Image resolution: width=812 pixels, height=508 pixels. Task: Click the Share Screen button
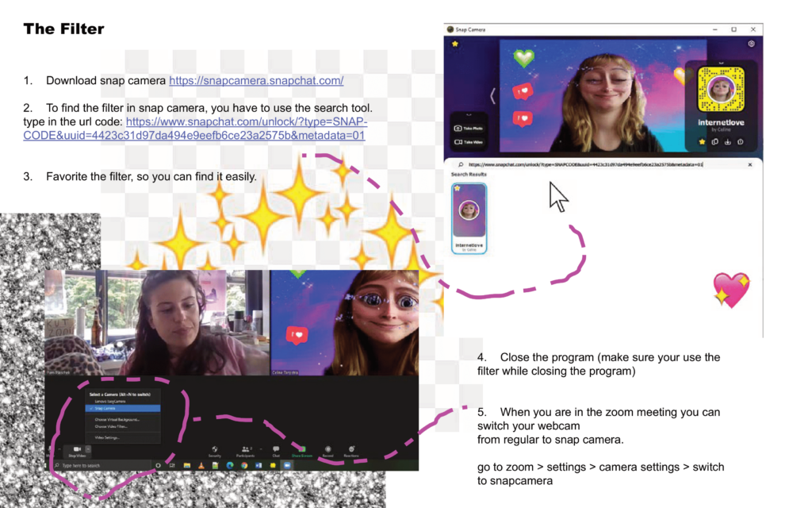[x=301, y=450]
